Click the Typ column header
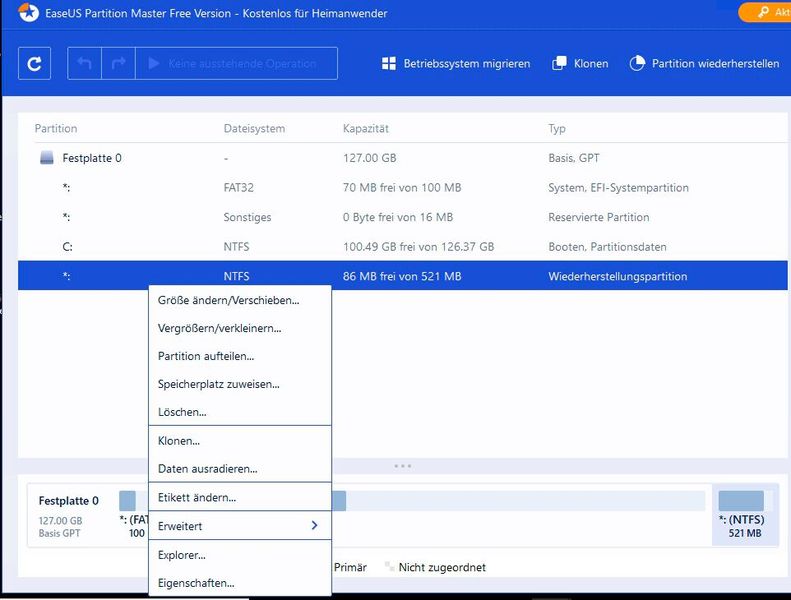791x600 pixels. 557,129
